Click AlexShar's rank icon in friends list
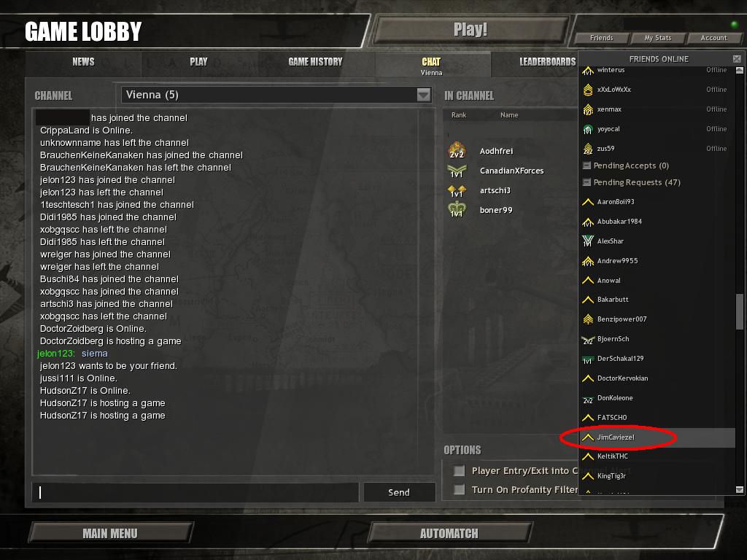The width and height of the screenshot is (747, 560). [x=588, y=241]
